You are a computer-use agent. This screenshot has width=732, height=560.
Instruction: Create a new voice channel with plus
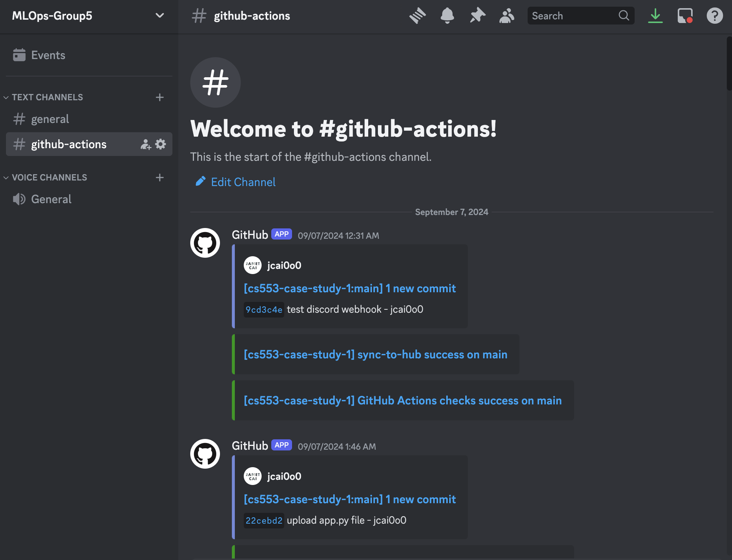click(160, 178)
